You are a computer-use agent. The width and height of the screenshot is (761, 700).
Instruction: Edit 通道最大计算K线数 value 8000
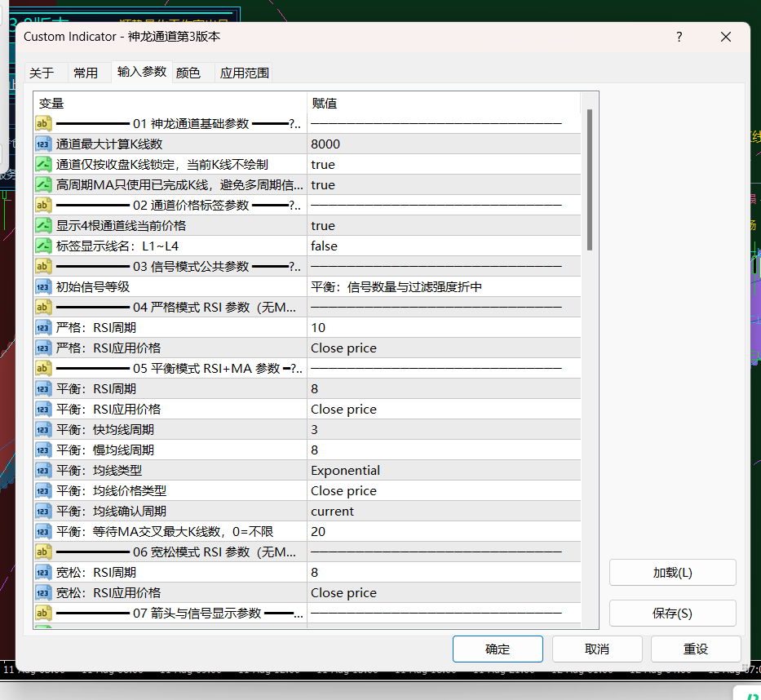coord(444,144)
